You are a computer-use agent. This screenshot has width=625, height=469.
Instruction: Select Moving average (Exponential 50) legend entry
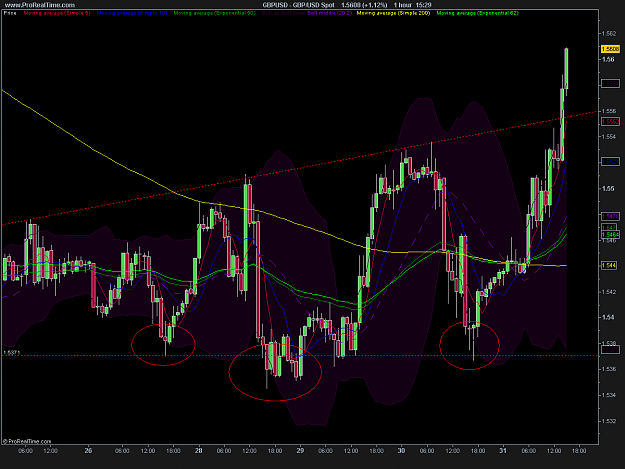214,13
